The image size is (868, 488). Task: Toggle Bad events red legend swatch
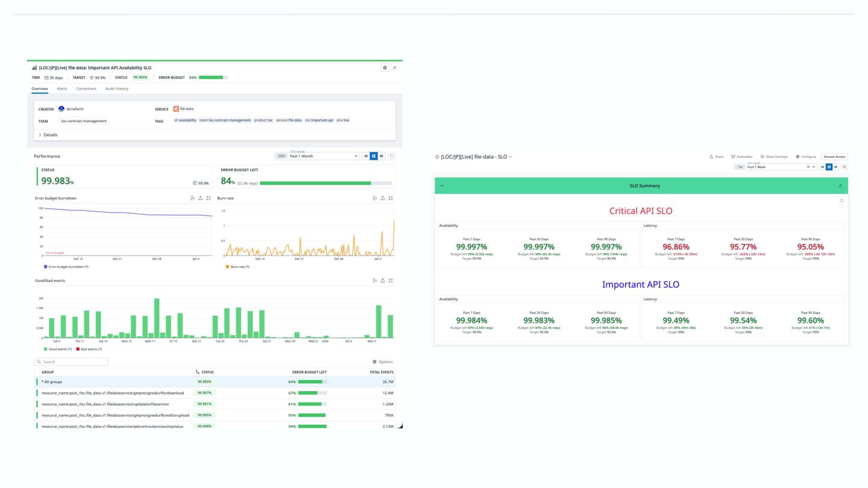tap(78, 349)
